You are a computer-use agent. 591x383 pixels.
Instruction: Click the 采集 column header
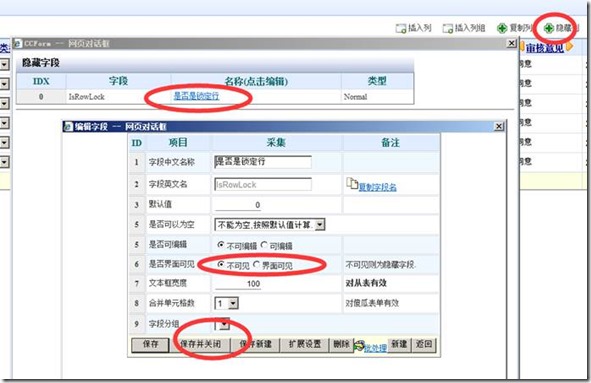pos(276,143)
